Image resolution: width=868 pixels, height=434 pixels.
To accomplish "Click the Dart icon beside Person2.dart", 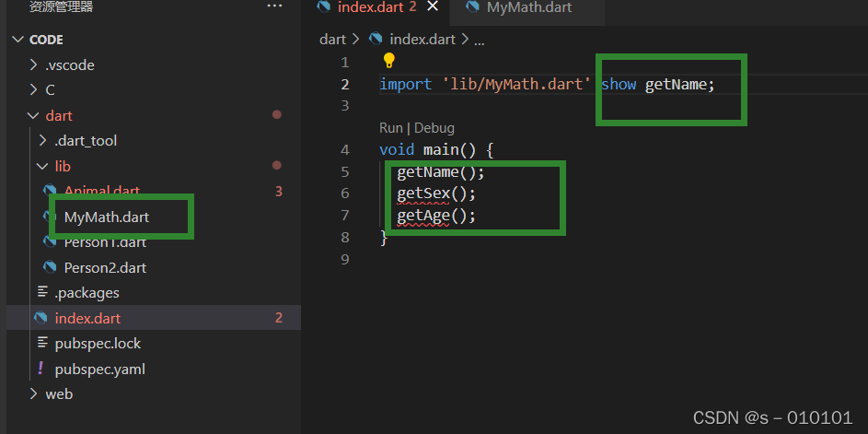I will (x=50, y=268).
